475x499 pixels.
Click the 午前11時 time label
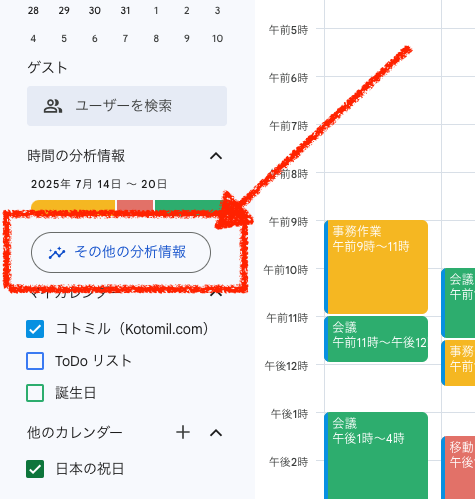287,318
